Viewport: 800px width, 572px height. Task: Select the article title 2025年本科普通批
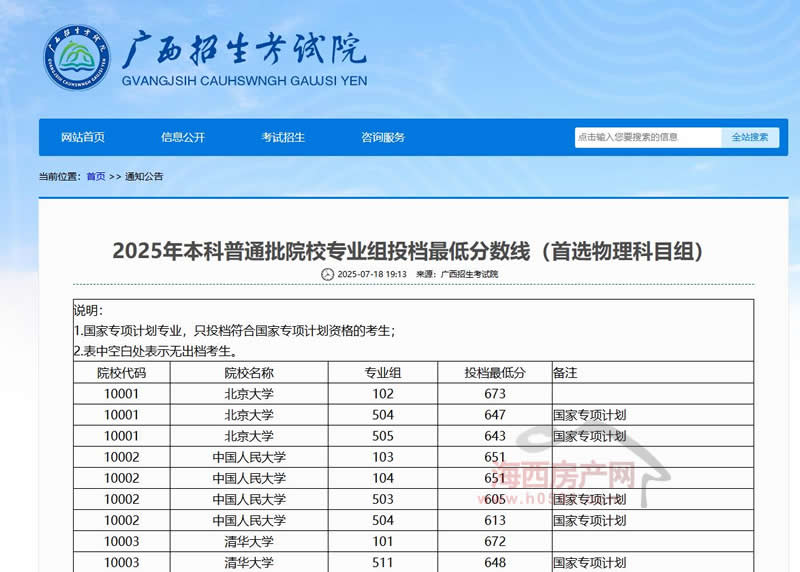(408, 251)
